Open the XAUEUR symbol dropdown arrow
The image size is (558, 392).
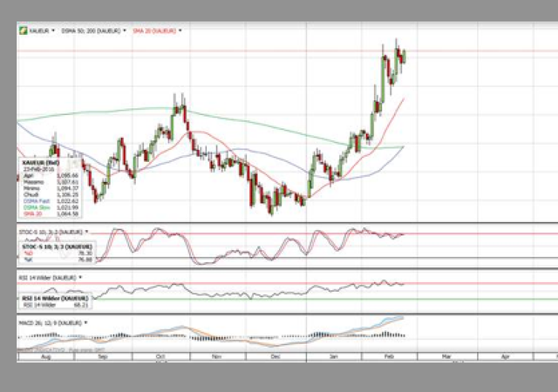[53, 30]
